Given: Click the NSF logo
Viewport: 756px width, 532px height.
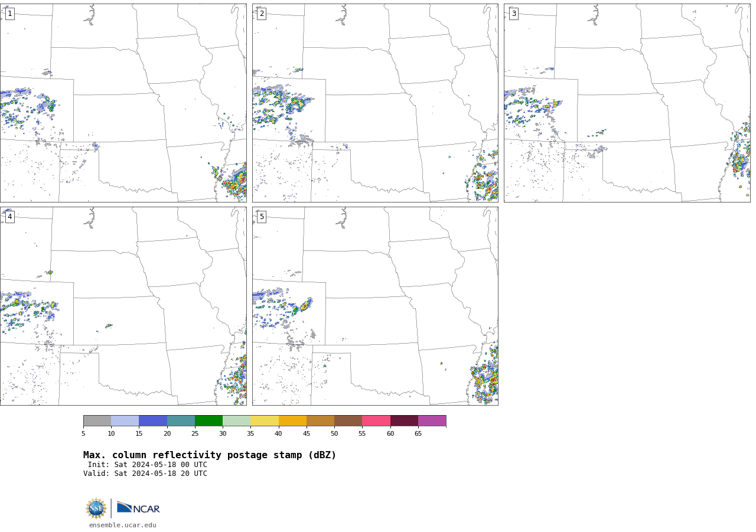Looking at the screenshot, I should tap(96, 508).
